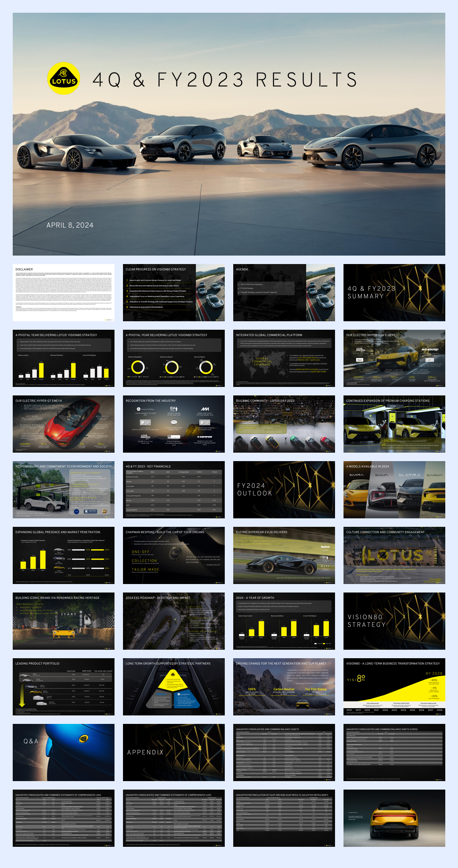Select the 4Q & FY2023 Results title text
The width and height of the screenshot is (458, 868).
[225, 80]
